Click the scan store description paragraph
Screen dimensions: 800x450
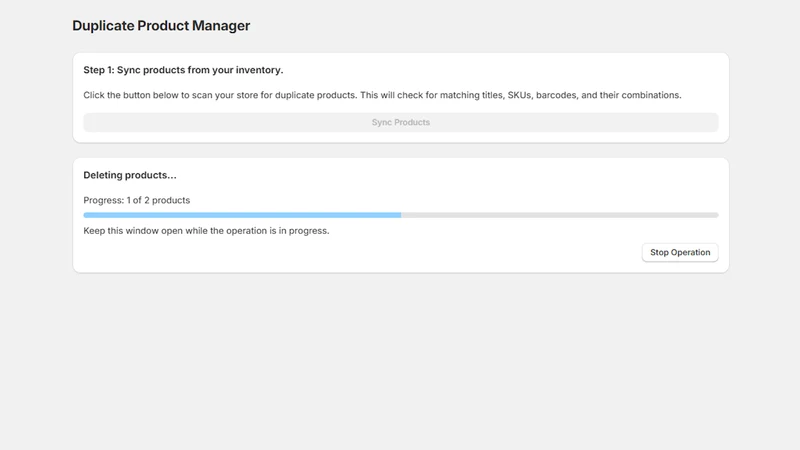tap(382, 95)
